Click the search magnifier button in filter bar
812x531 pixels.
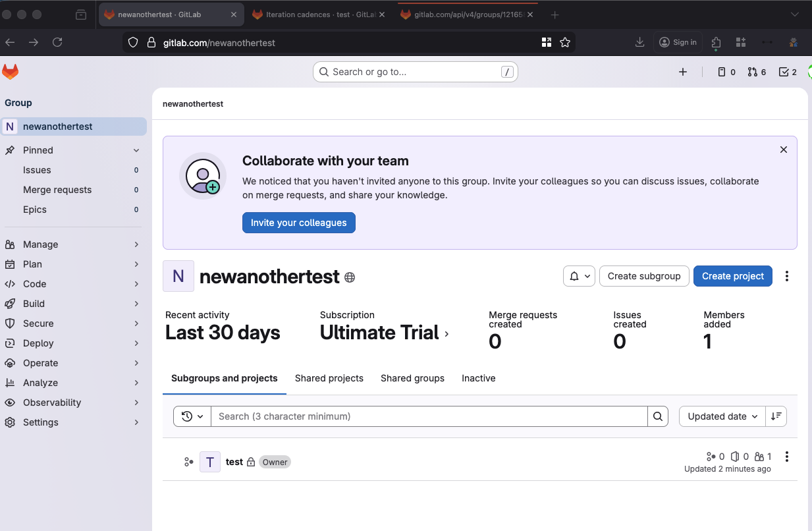click(658, 416)
